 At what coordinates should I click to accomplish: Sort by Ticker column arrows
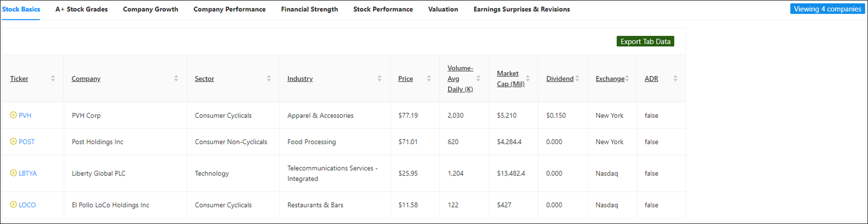point(53,79)
